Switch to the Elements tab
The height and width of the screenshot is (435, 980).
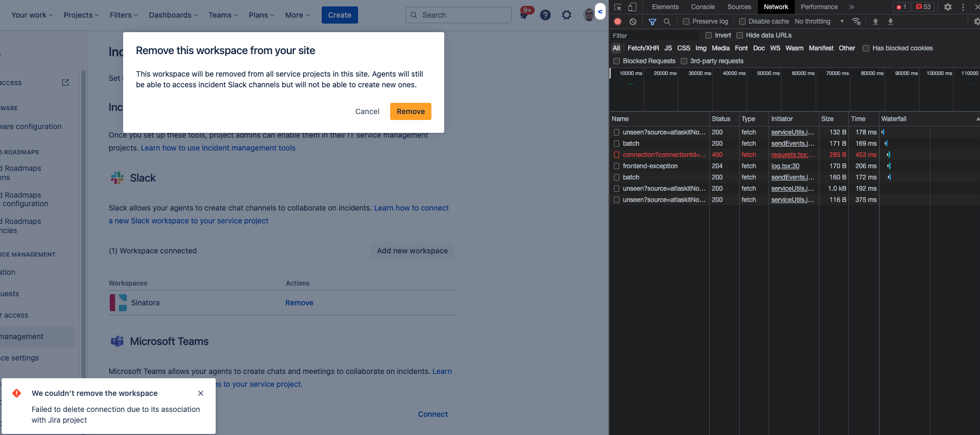pos(665,7)
